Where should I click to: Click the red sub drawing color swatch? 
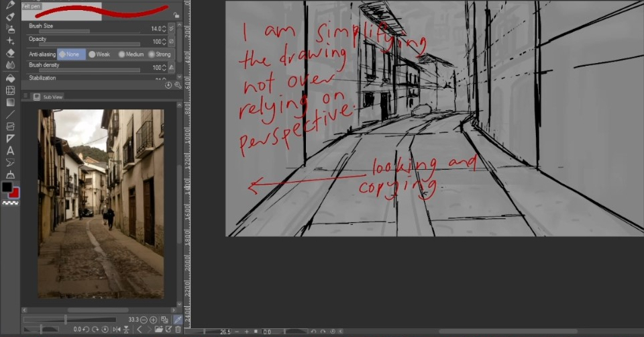point(15,193)
